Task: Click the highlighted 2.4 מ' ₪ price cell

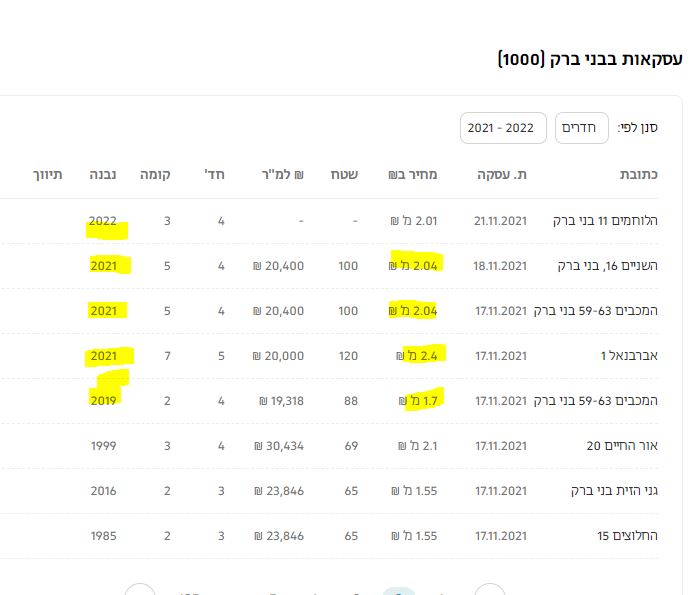Action: 420,355
